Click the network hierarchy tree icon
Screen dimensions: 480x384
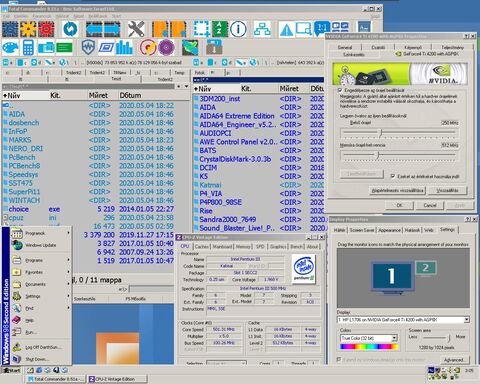[x=262, y=29]
